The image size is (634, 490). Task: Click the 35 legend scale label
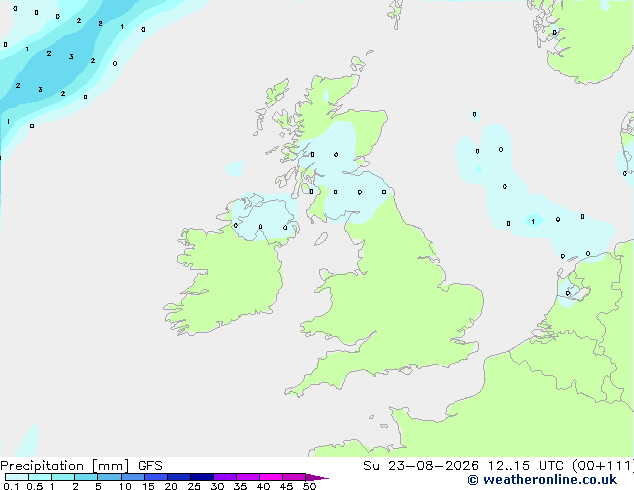coord(240,486)
